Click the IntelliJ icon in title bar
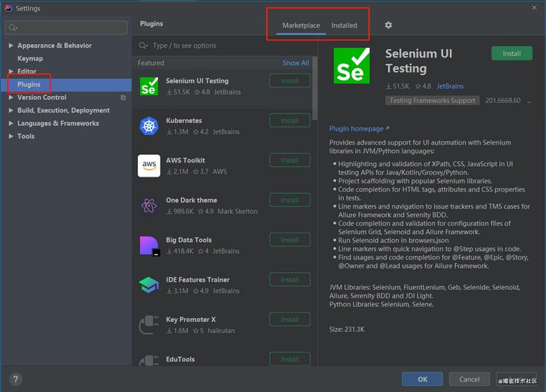 point(8,8)
